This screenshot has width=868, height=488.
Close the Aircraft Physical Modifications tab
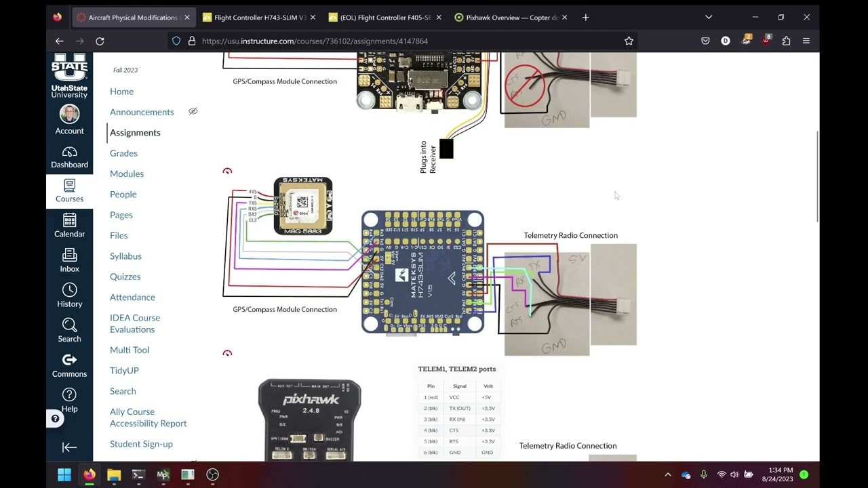pyautogui.click(x=186, y=17)
